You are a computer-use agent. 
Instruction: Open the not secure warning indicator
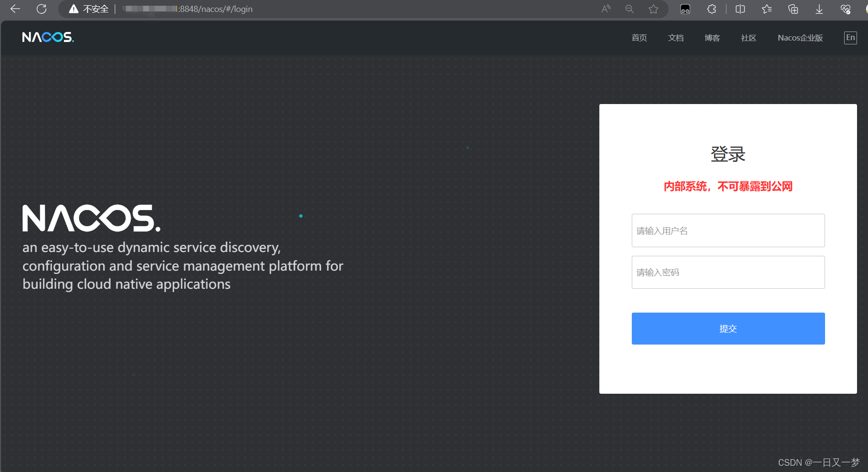point(89,9)
